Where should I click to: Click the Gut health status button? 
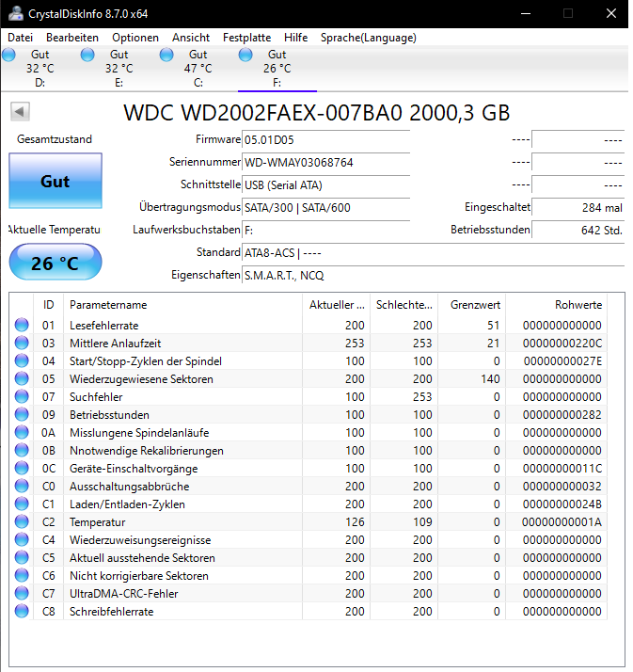coord(55,181)
